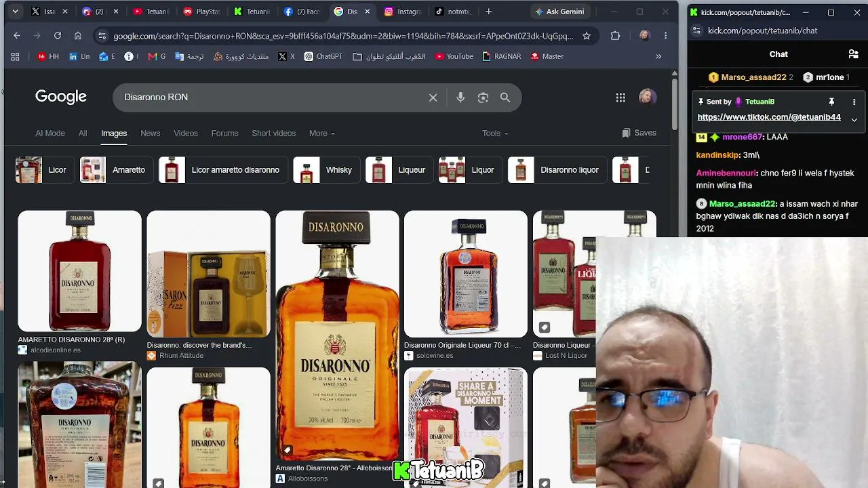
Task: Switch to the All results tab
Action: [83, 134]
